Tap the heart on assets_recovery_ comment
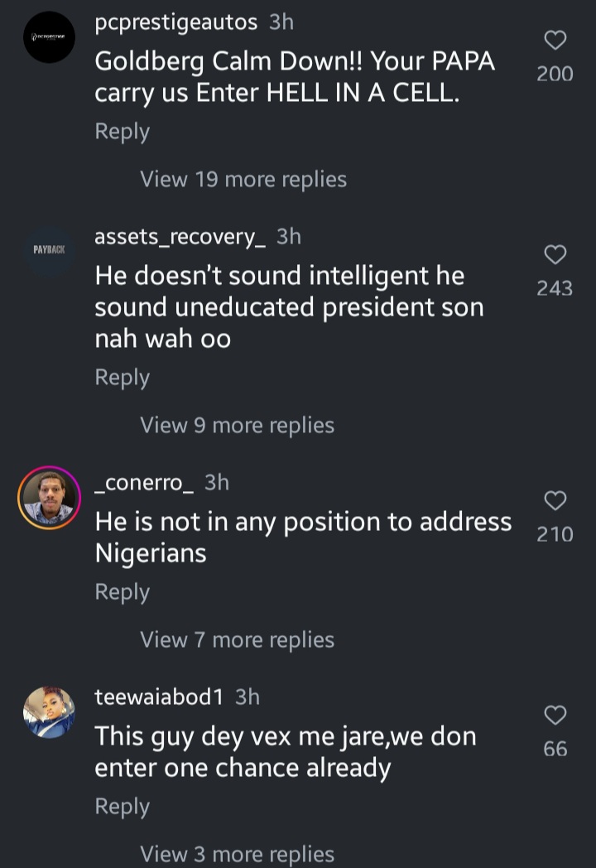Screen dimensions: 596x868 click(x=555, y=254)
